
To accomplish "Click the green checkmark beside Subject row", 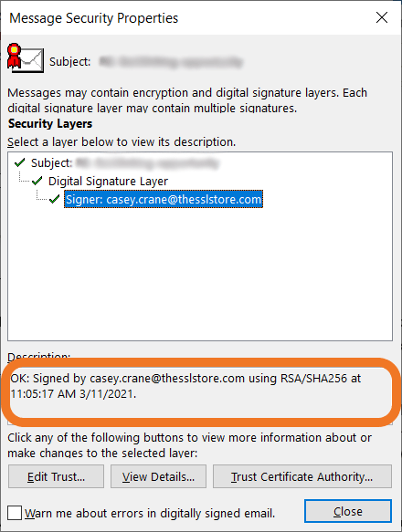I will pyautogui.click(x=20, y=162).
